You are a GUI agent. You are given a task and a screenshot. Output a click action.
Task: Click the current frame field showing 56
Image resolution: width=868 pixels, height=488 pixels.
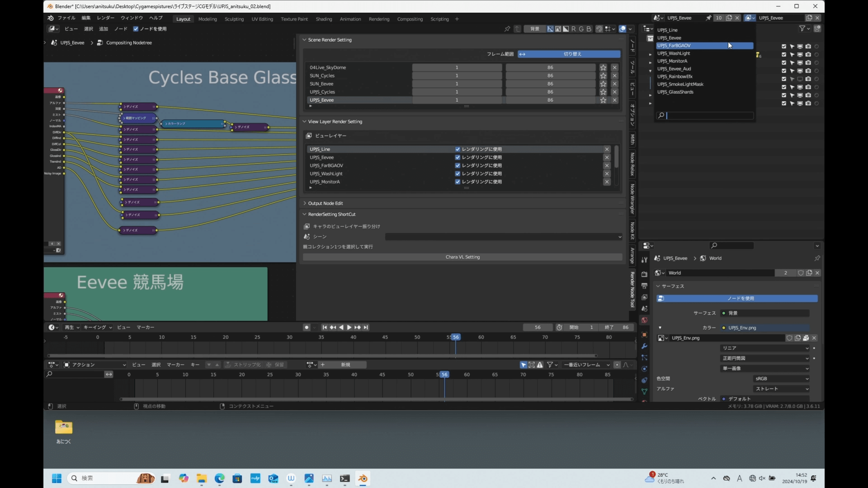pyautogui.click(x=538, y=328)
